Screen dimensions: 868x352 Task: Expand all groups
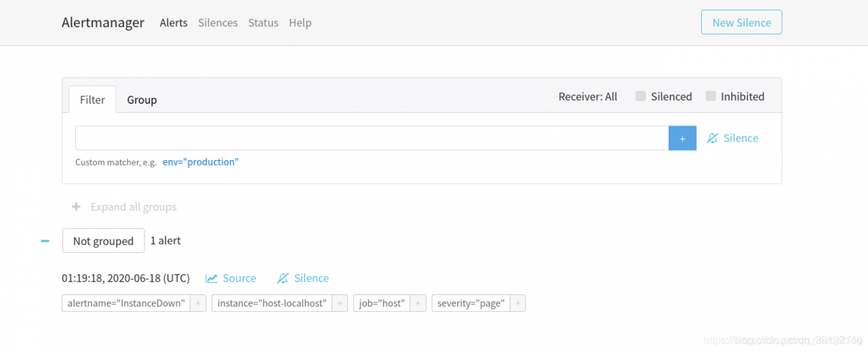pos(124,207)
